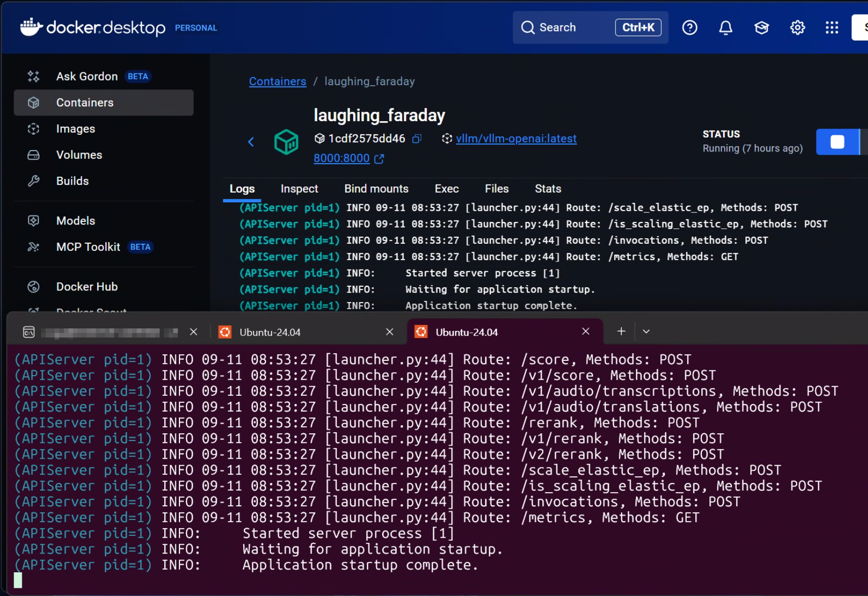868x596 pixels.
Task: Open a new terminal tab with plus button
Action: click(x=621, y=331)
